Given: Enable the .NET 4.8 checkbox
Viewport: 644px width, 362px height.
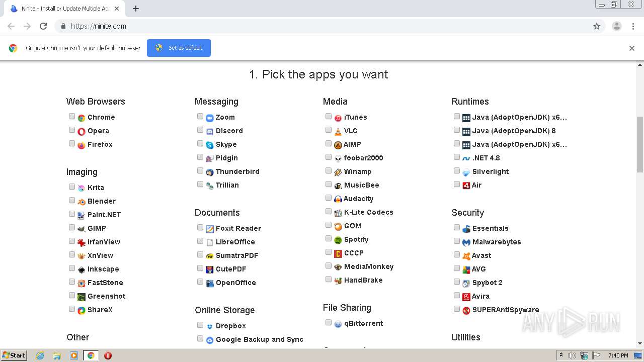Looking at the screenshot, I should 457,157.
